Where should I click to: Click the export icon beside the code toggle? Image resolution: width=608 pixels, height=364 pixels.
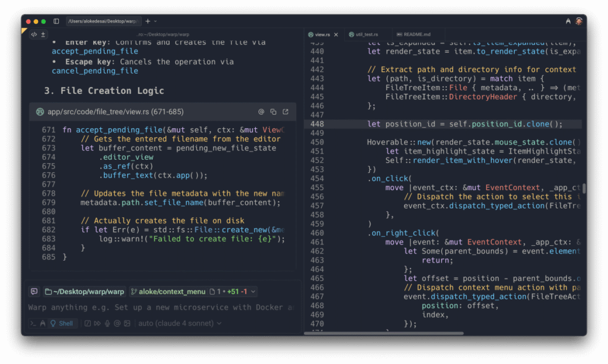click(42, 34)
